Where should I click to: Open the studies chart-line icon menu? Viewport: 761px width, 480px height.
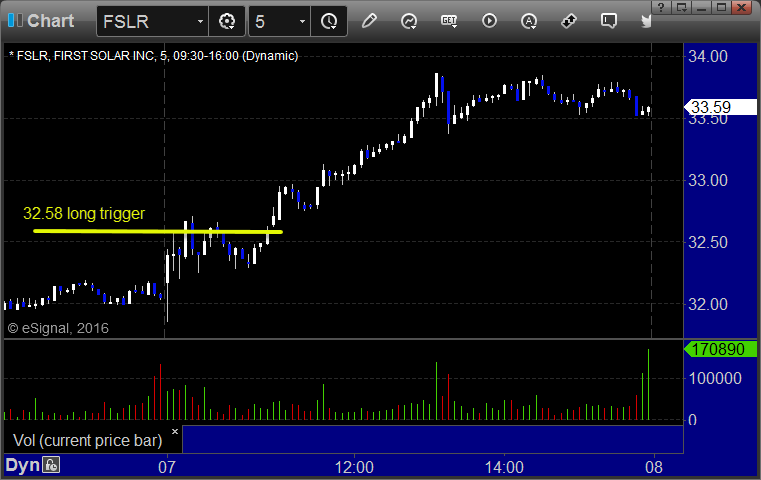pos(409,21)
